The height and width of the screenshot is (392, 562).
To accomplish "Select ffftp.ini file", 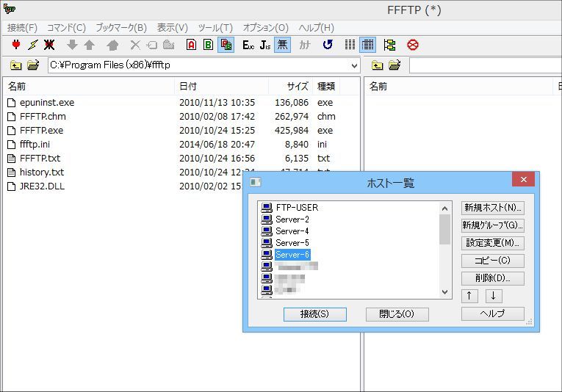I will pos(35,145).
